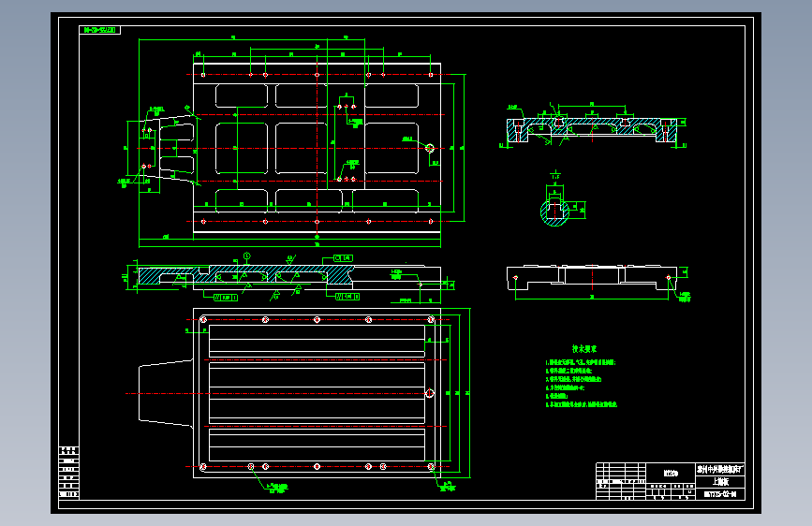The image size is (812, 526).
Task: Select the part name cell 上模板 in title block
Action: point(720,482)
